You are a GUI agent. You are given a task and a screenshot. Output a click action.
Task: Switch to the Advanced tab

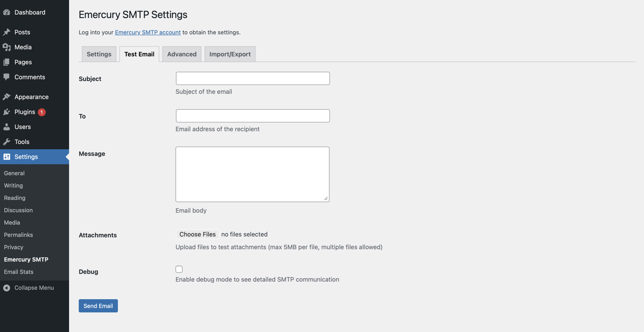pyautogui.click(x=181, y=54)
